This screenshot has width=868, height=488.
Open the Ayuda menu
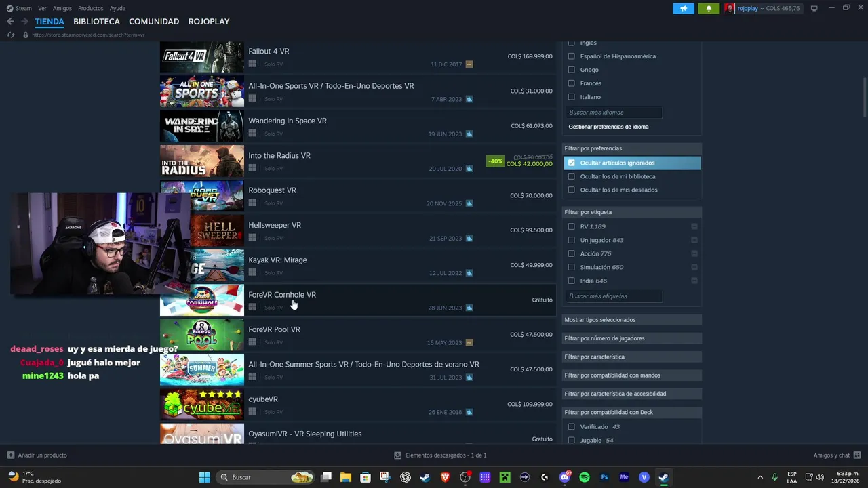117,8
